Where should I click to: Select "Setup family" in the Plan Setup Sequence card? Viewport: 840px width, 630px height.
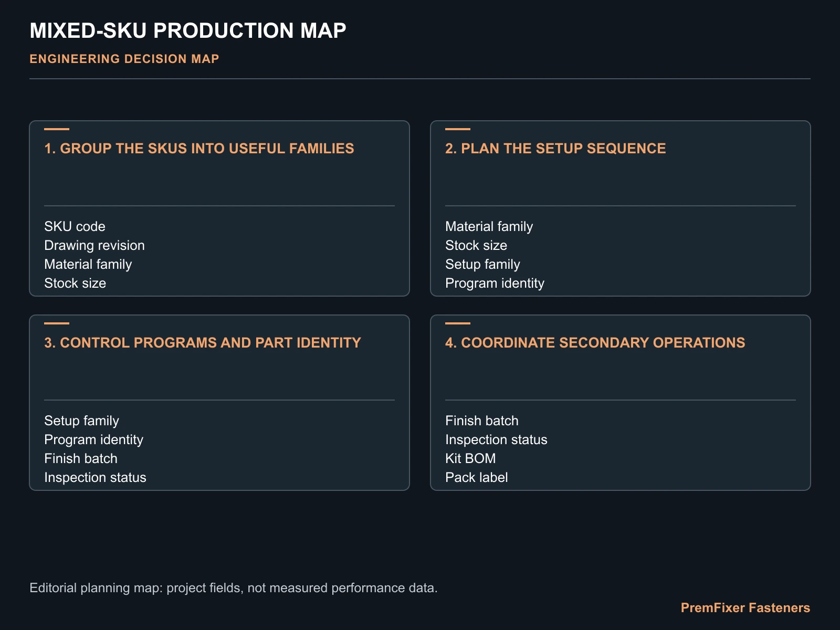tap(483, 264)
